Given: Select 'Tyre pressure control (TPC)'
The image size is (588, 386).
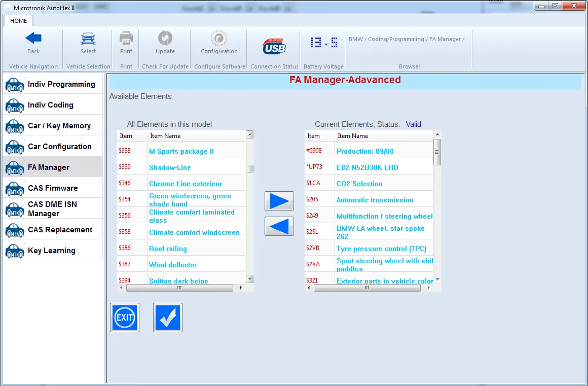Looking at the screenshot, I should pyautogui.click(x=369, y=249).
